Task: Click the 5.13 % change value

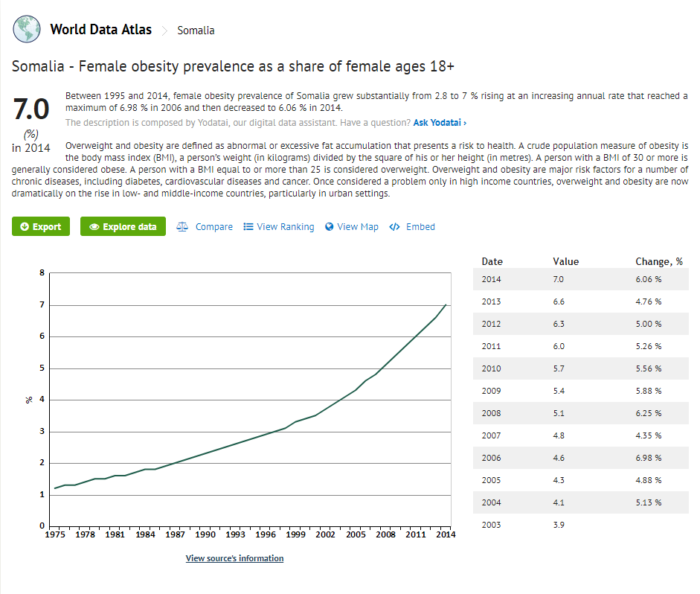Action: pos(649,502)
